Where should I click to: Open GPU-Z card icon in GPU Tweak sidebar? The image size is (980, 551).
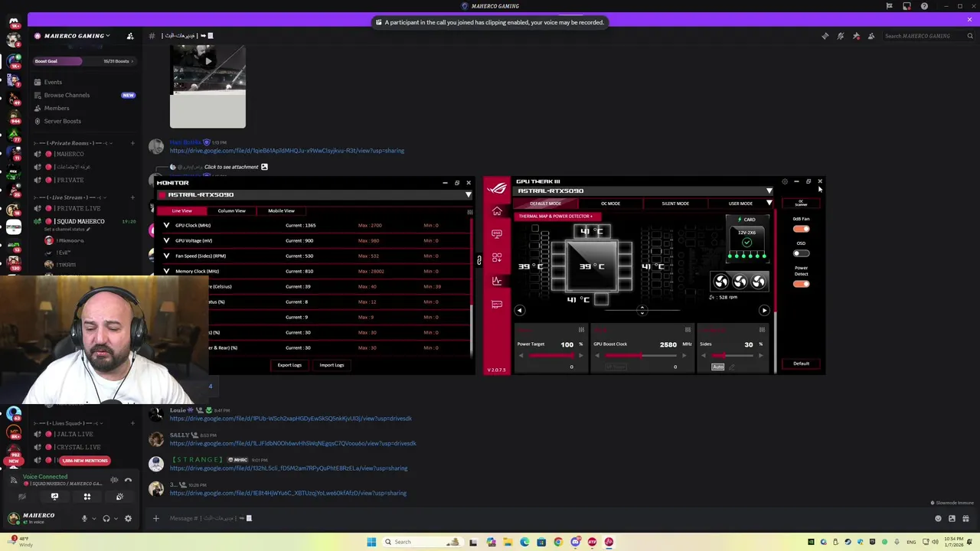(x=497, y=305)
